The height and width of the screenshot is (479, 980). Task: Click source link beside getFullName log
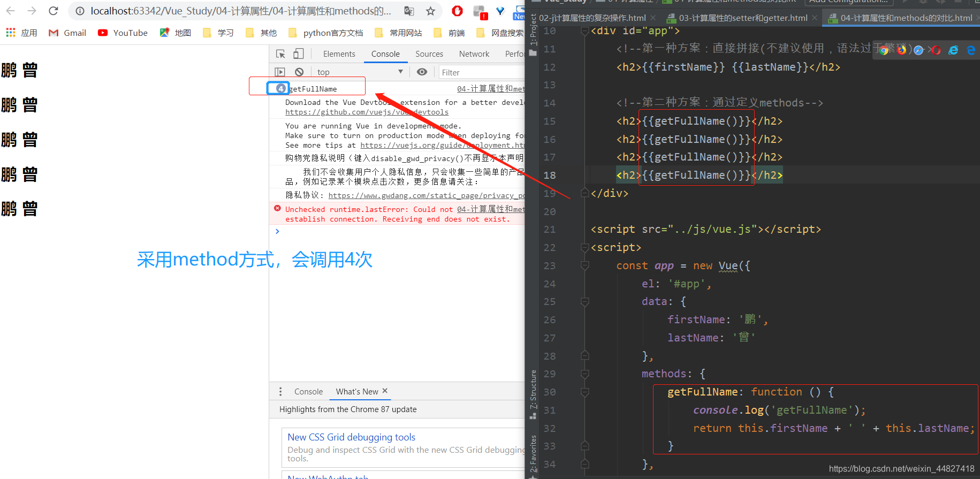[x=491, y=89]
